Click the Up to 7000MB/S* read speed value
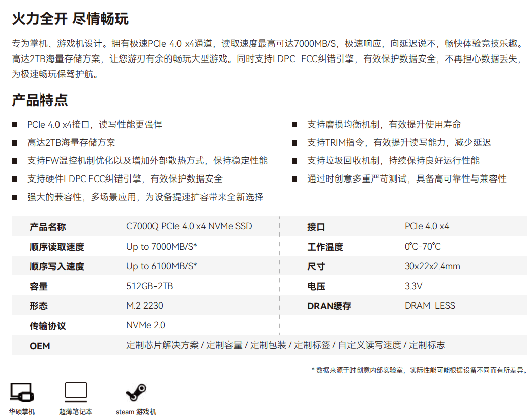Screen dimensions: 532x419 point(161,247)
